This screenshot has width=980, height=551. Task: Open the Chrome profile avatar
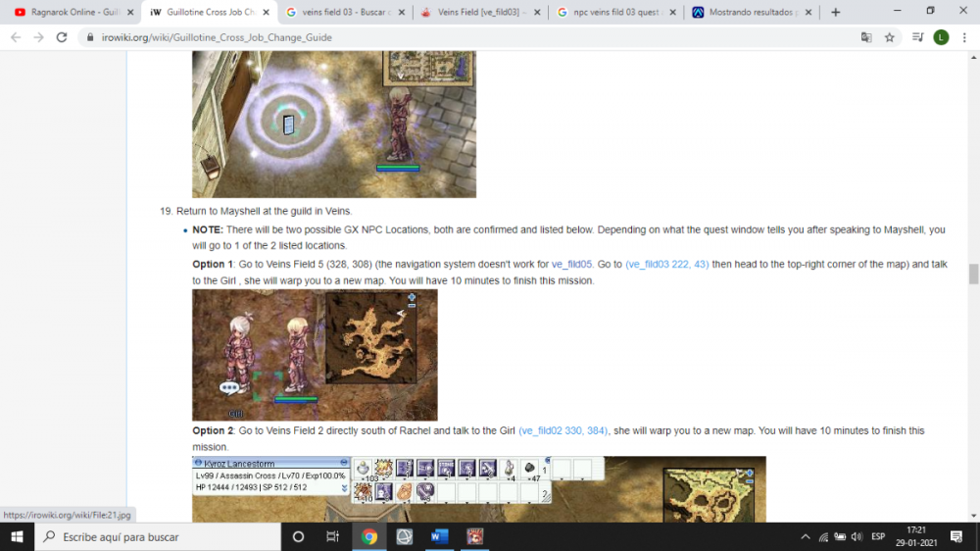[x=941, y=37]
